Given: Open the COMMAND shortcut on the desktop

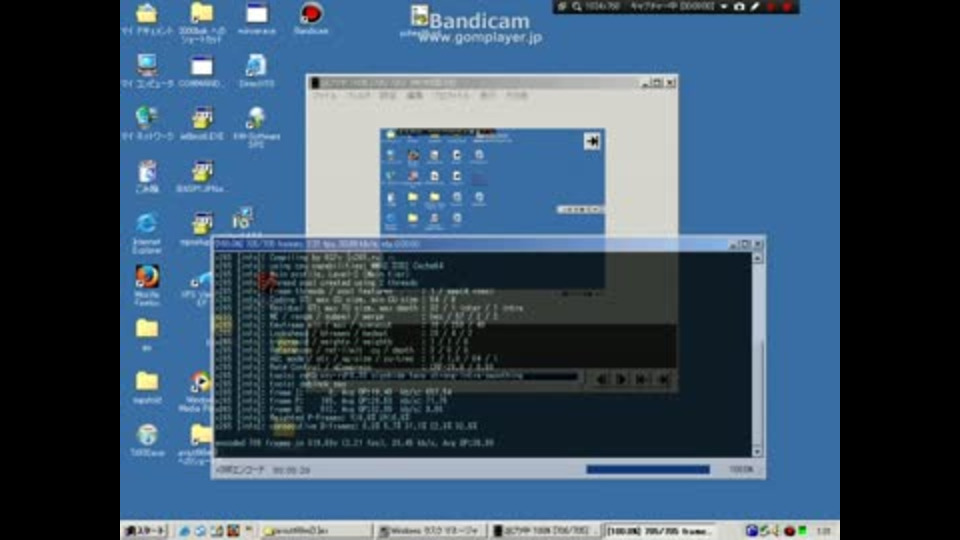Looking at the screenshot, I should [x=201, y=66].
